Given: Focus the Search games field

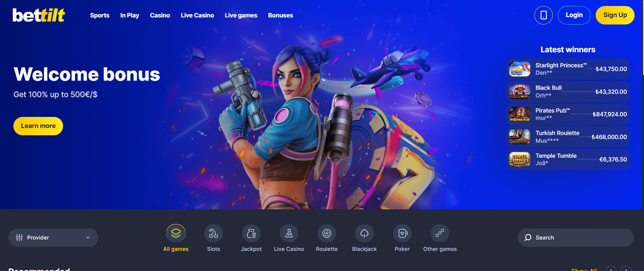Looking at the screenshot, I should [x=575, y=238].
